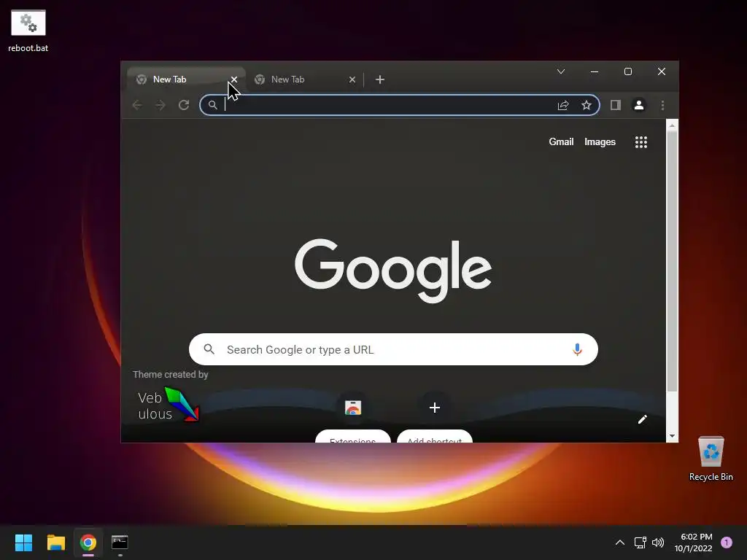Select the reboot.bat desktop file
This screenshot has width=747, height=560.
[x=28, y=31]
